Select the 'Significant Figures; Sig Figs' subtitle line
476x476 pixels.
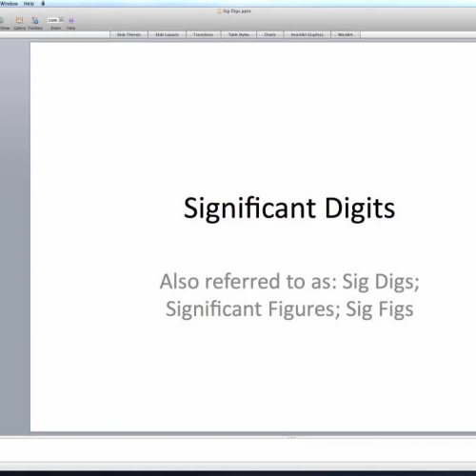pos(289,309)
